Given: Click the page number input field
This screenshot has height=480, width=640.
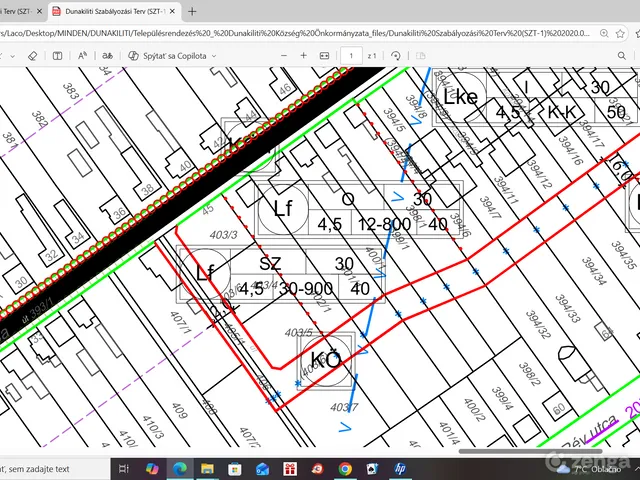Looking at the screenshot, I should pos(353,56).
